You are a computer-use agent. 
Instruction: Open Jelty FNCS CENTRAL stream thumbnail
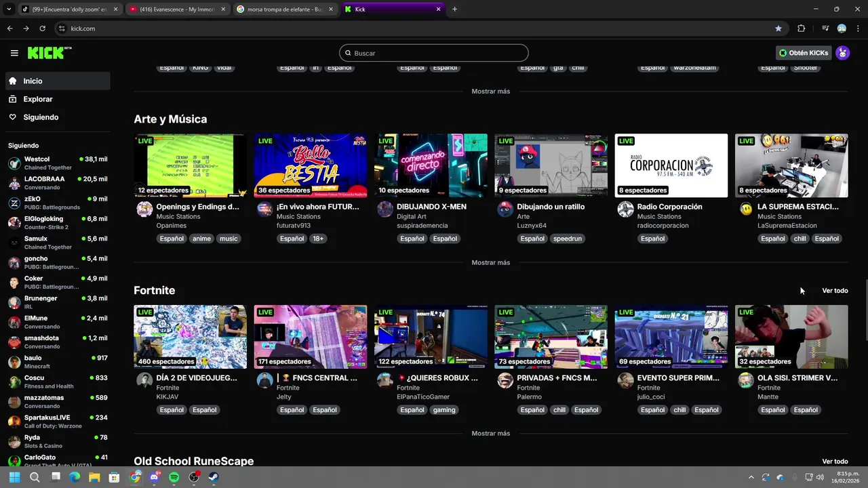[311, 337]
